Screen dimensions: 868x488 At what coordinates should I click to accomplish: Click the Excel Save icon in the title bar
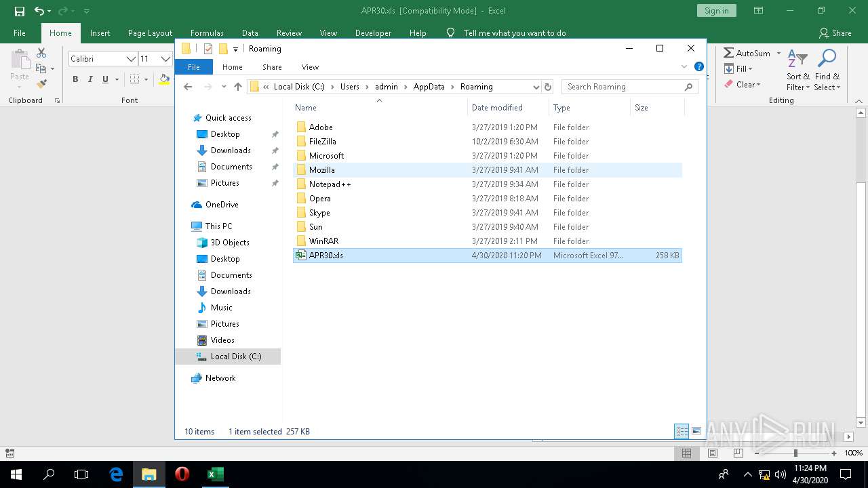[19, 11]
